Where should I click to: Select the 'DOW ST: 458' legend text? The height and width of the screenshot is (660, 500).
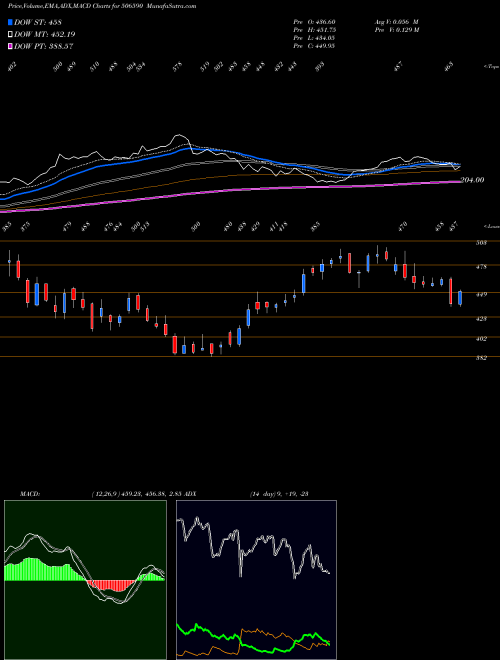(x=38, y=22)
